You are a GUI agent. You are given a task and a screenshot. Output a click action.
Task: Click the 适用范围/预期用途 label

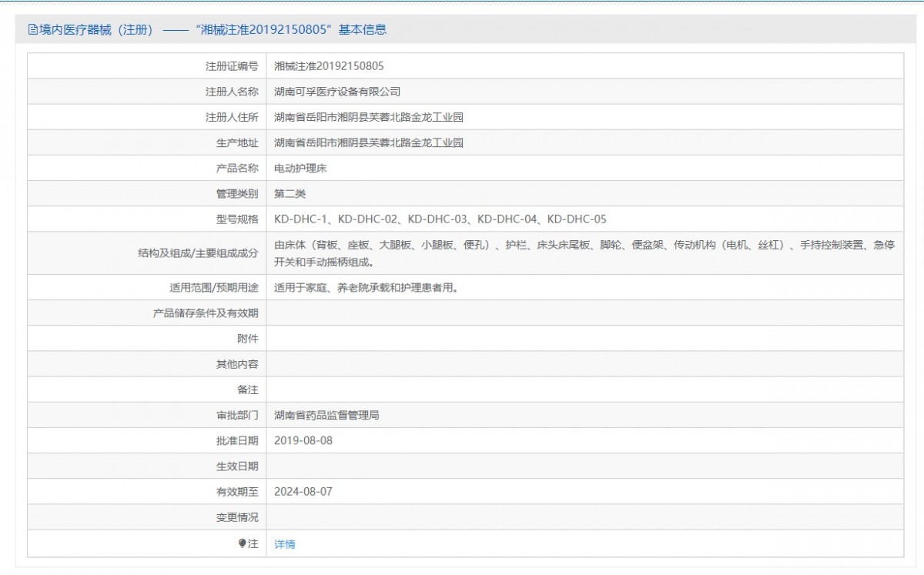pyautogui.click(x=214, y=288)
